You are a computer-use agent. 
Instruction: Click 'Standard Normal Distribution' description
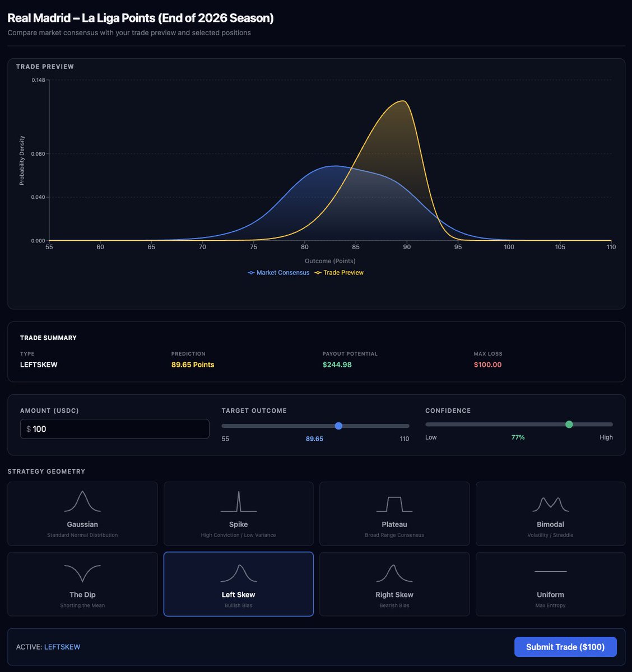82,535
